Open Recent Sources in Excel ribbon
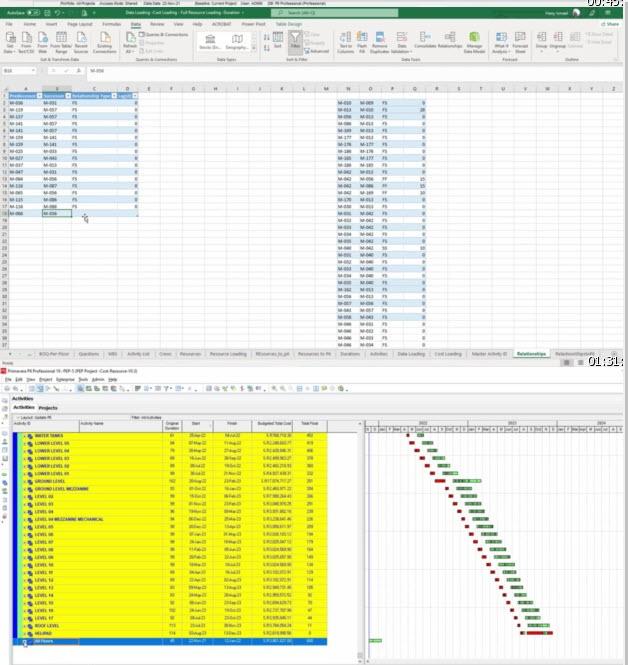This screenshot has height=665, width=628. click(81, 42)
